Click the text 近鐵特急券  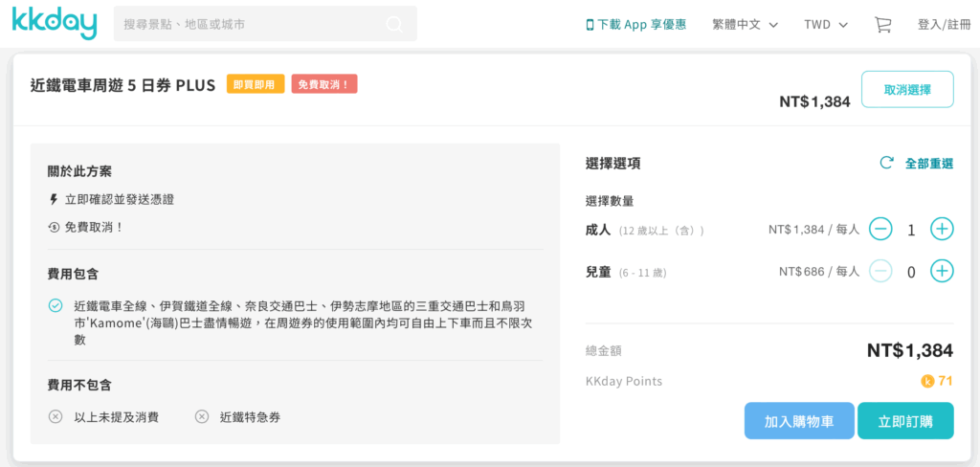(250, 417)
